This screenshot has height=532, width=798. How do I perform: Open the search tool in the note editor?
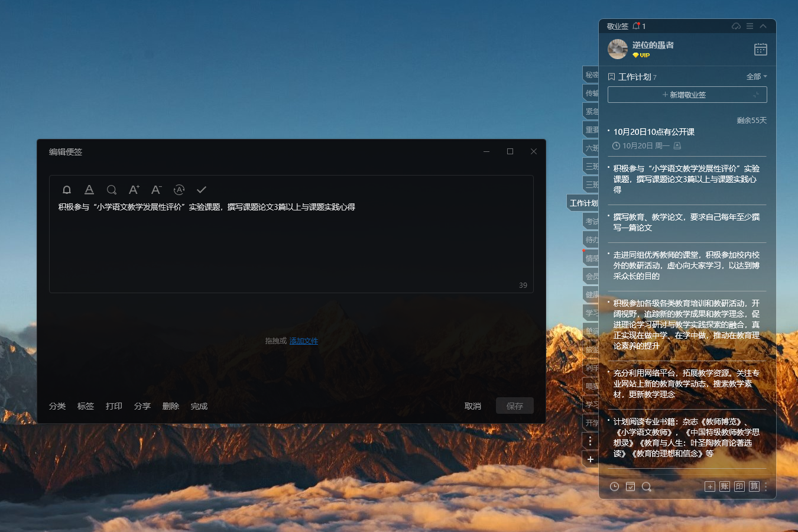click(112, 190)
